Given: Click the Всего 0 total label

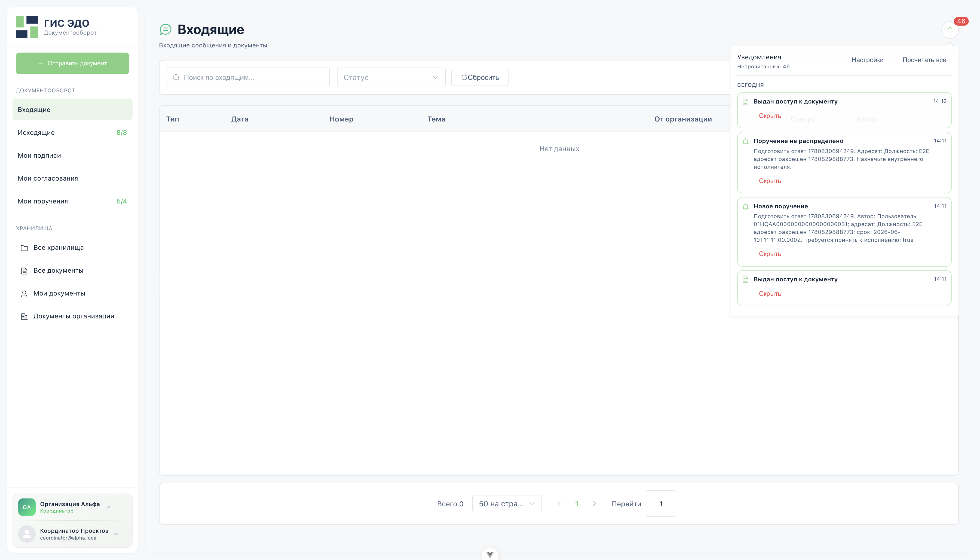Looking at the screenshot, I should pyautogui.click(x=450, y=504).
